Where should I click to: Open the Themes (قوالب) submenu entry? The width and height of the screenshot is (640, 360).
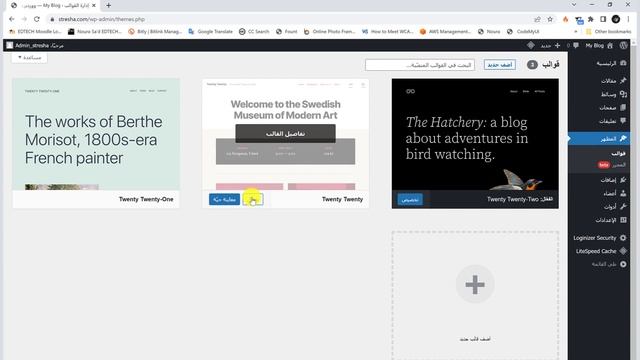[618, 153]
